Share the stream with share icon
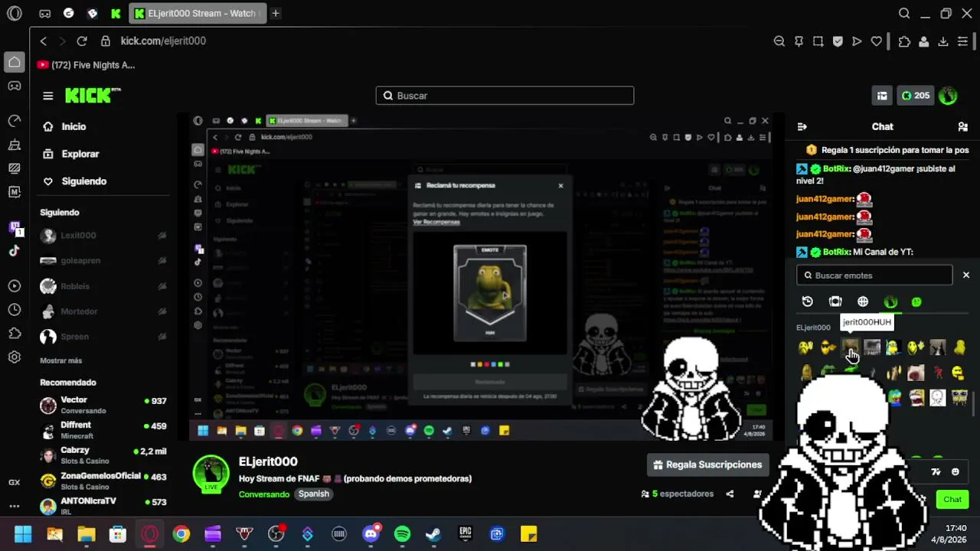 click(730, 494)
